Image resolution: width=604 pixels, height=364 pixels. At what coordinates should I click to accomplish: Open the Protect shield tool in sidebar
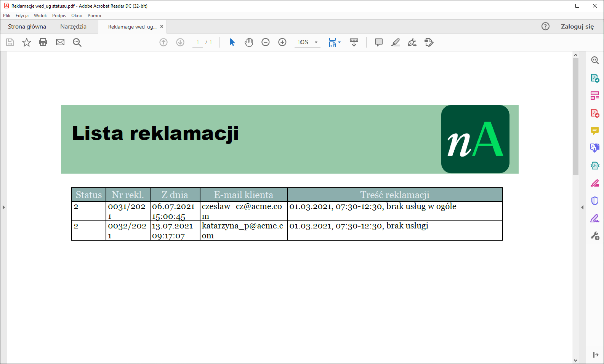(x=594, y=201)
